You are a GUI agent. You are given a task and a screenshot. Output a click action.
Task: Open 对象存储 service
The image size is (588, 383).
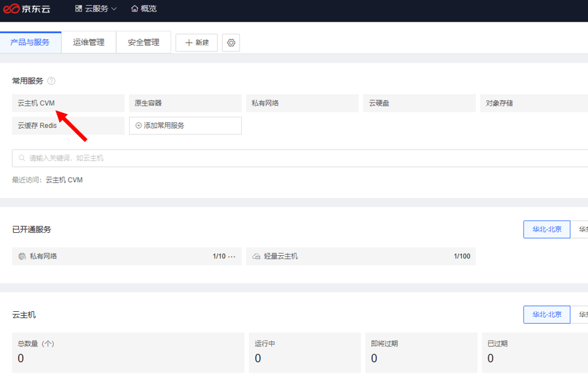coord(534,103)
